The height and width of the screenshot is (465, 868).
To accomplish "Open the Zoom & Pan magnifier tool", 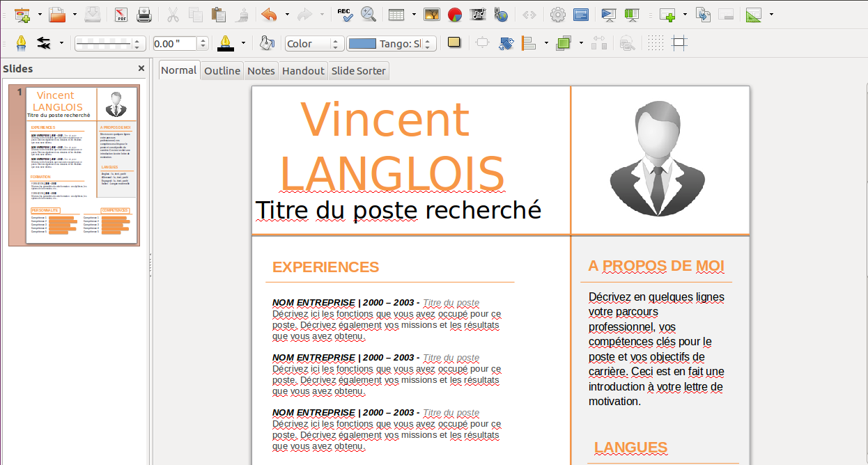I will [x=368, y=14].
